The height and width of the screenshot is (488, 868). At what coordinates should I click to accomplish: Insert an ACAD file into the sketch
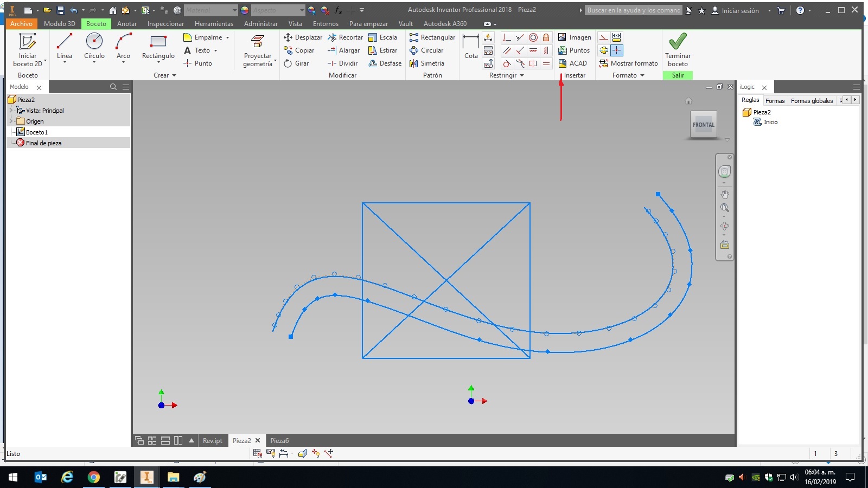pyautogui.click(x=573, y=63)
